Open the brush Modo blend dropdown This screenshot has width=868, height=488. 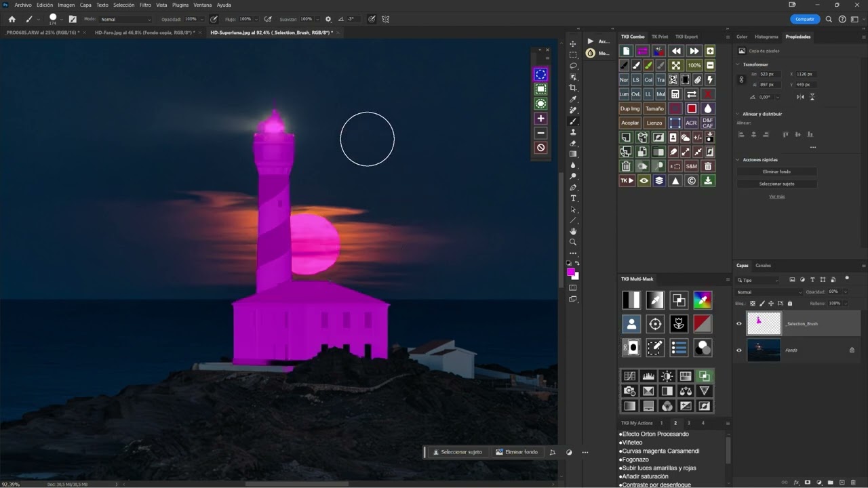(x=126, y=19)
